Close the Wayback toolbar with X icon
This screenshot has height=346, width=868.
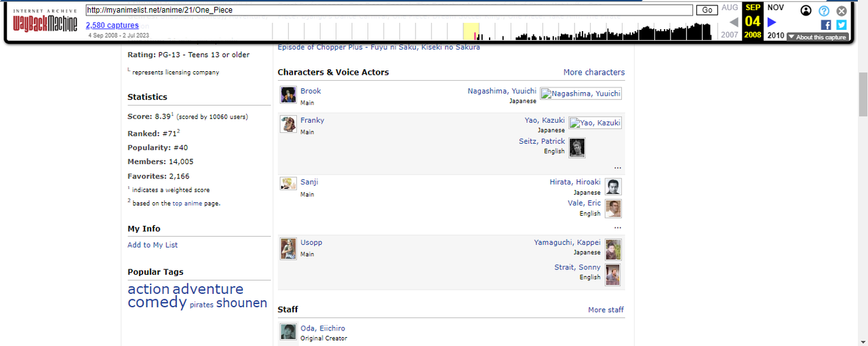pos(842,11)
